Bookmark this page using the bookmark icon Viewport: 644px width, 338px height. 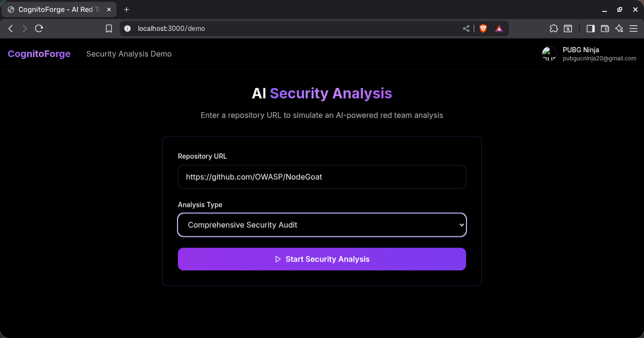click(x=109, y=29)
